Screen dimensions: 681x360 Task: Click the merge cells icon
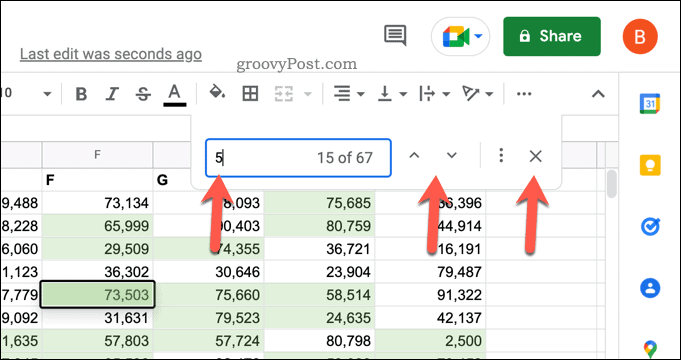tap(284, 94)
